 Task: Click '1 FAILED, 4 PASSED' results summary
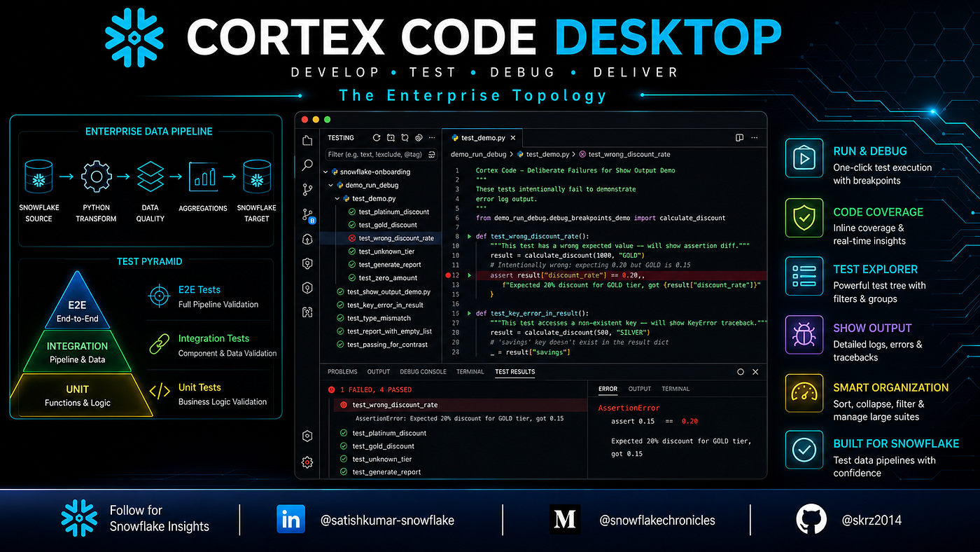click(x=376, y=389)
